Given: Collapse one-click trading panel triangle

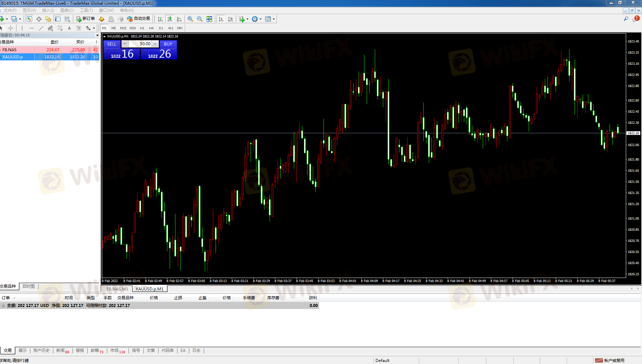Looking at the screenshot, I should pyautogui.click(x=105, y=36).
